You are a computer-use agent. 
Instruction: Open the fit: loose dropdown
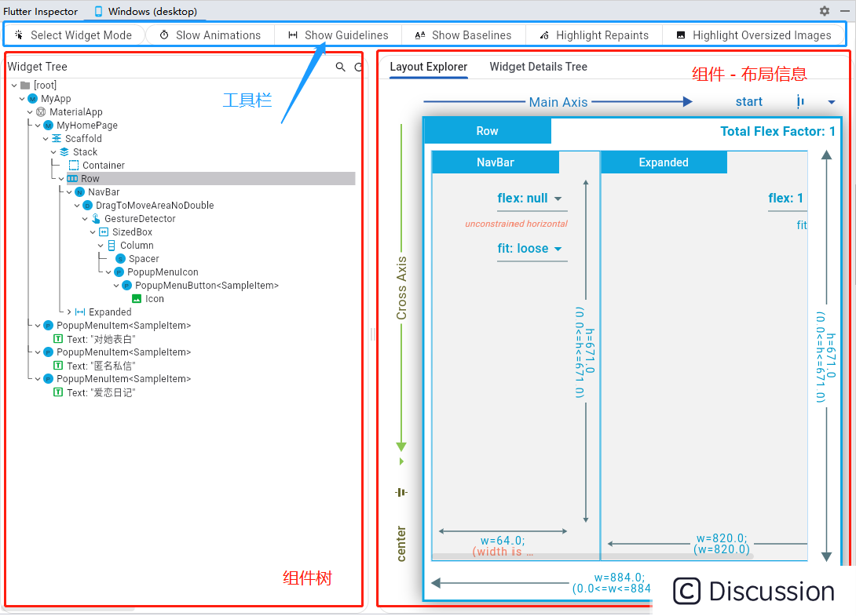(x=532, y=249)
